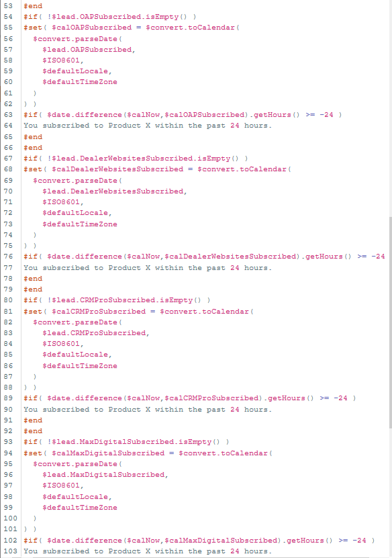Click '$defaultTimeZone' on line 73
The height and width of the screenshot is (558, 392).
[x=80, y=224]
